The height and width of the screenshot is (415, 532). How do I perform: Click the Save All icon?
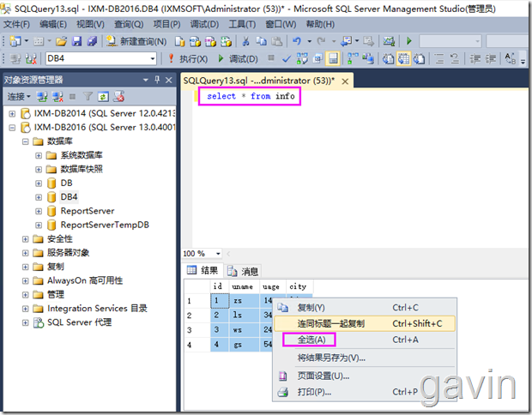92,41
